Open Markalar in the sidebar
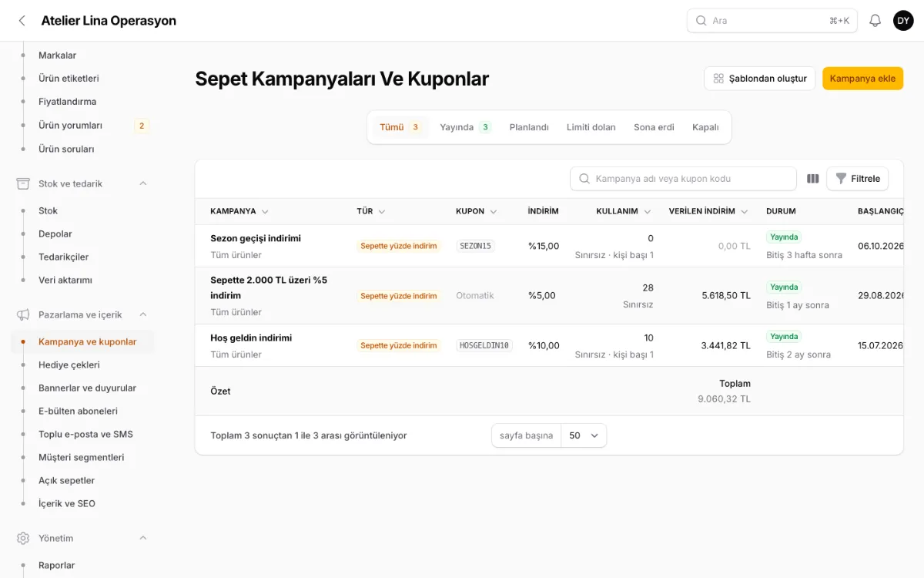 click(x=57, y=55)
